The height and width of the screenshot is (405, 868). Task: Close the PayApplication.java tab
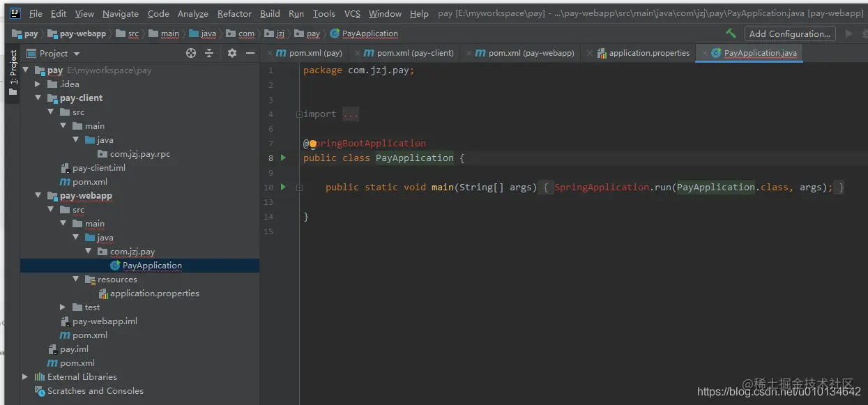[x=705, y=53]
